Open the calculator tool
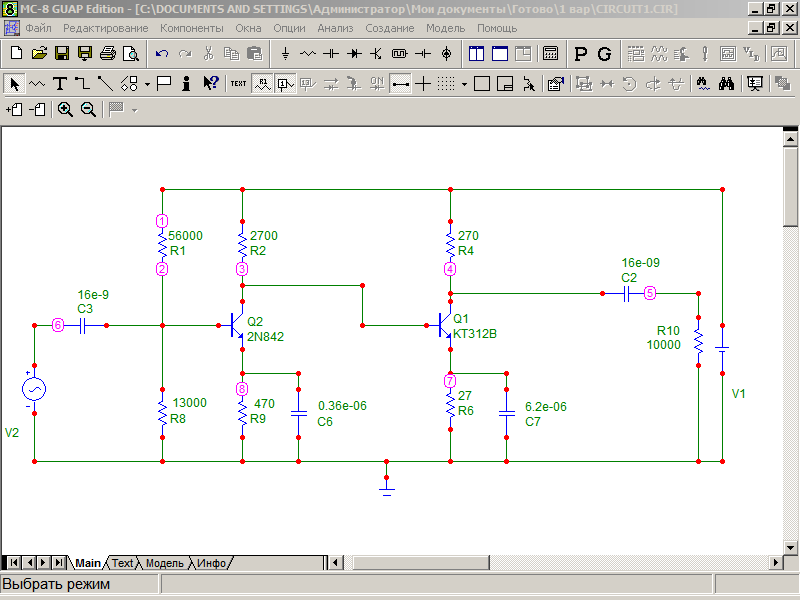Screen dimensions: 800x600 point(551,53)
